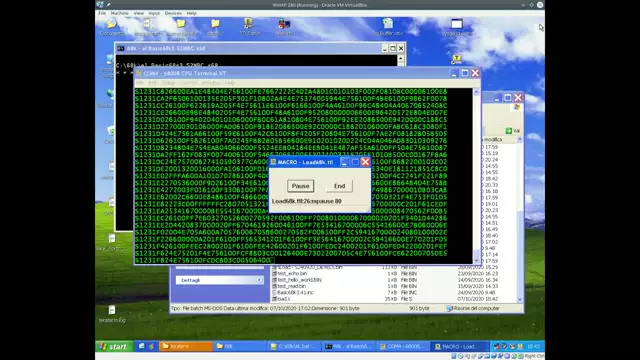End the running Load68k macro

click(339, 186)
